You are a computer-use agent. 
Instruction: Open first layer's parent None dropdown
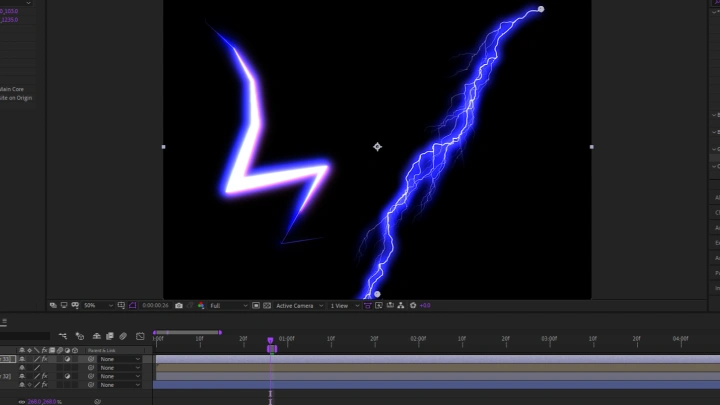coord(119,359)
